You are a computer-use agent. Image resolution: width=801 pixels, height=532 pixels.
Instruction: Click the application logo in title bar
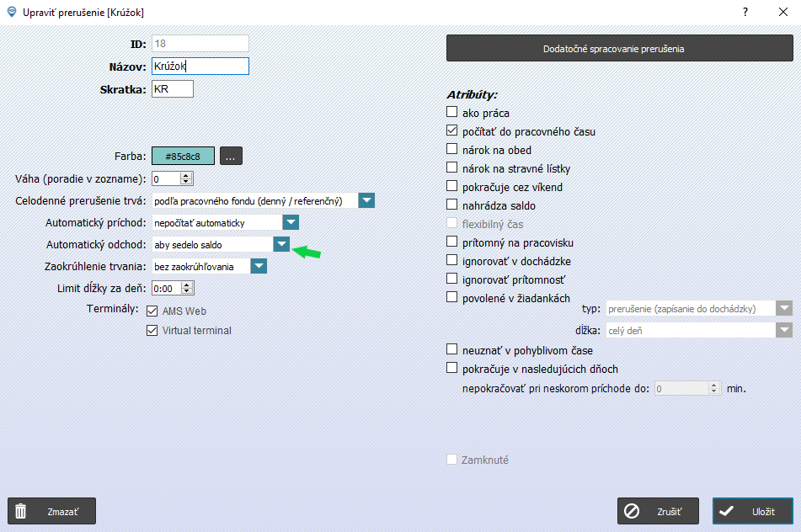tap(11, 12)
